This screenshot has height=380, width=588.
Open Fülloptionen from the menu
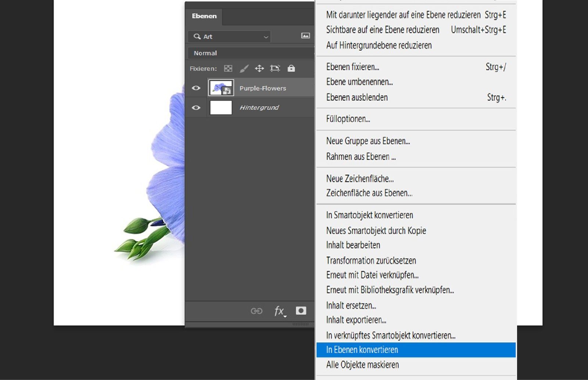click(x=416, y=119)
